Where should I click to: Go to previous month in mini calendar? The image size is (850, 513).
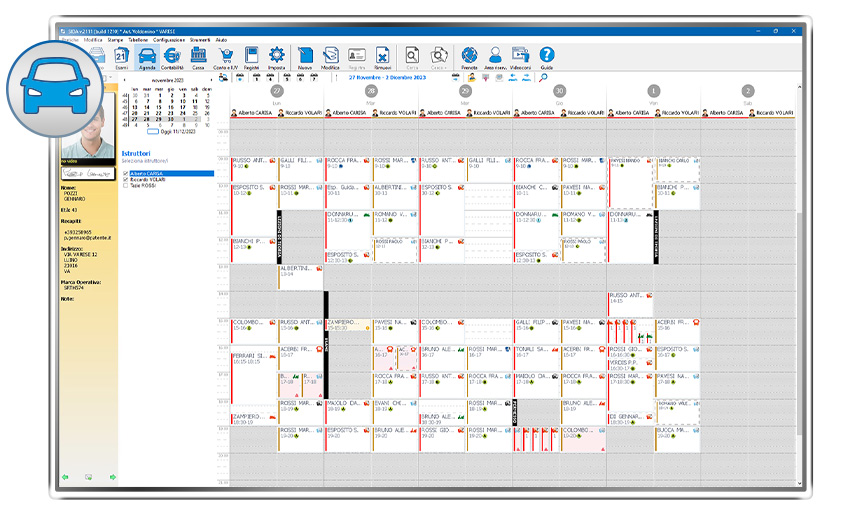point(124,78)
